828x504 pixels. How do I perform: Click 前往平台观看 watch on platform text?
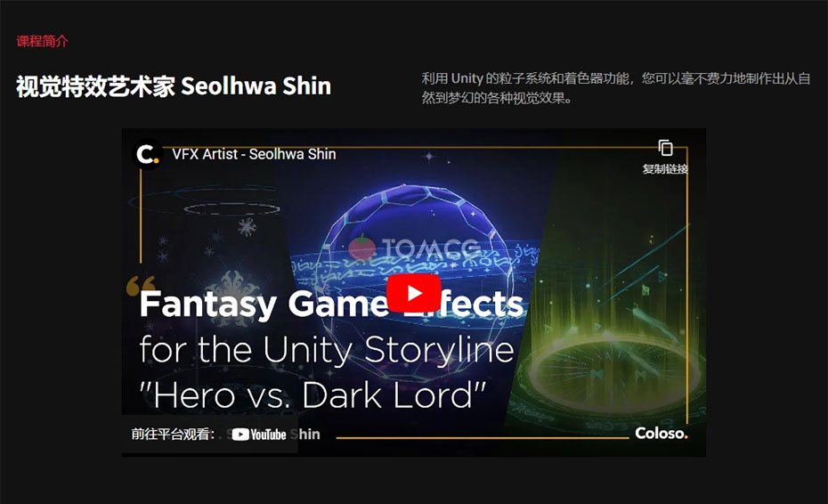[x=173, y=435]
